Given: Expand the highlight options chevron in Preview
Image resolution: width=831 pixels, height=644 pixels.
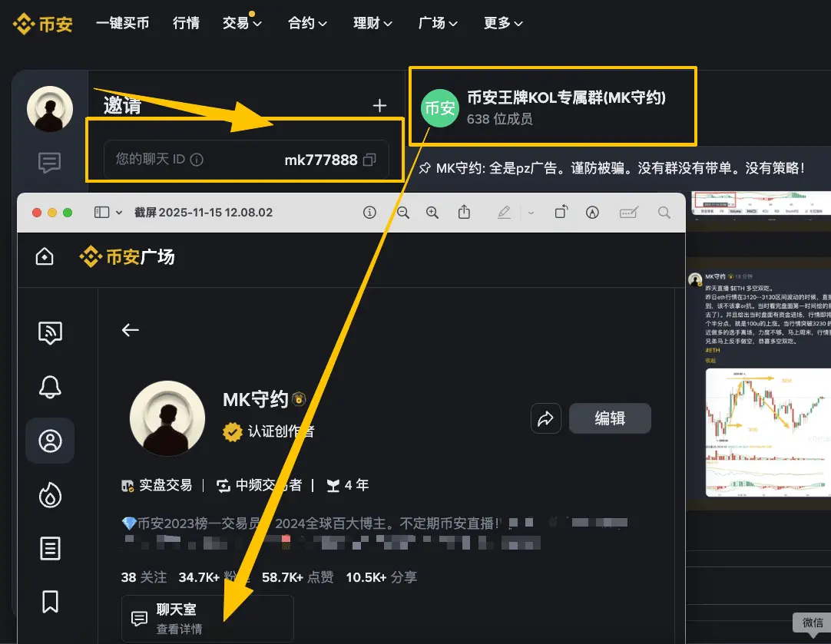Looking at the screenshot, I should tap(531, 213).
